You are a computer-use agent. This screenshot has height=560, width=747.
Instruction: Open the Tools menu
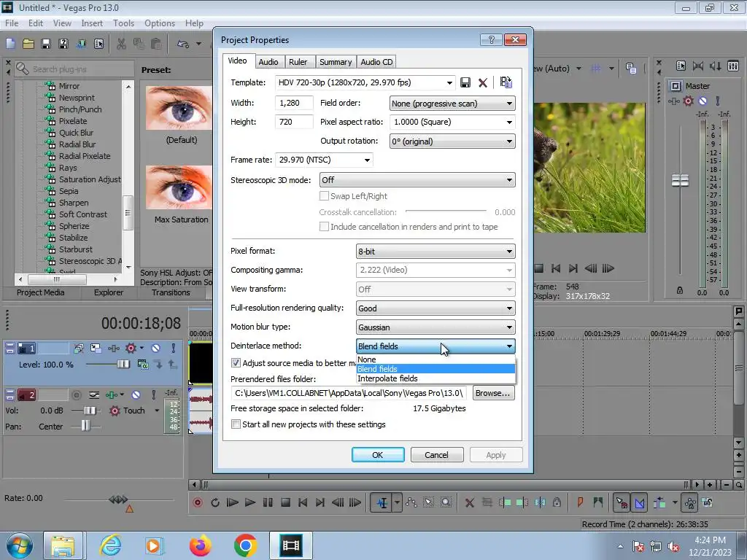(123, 23)
